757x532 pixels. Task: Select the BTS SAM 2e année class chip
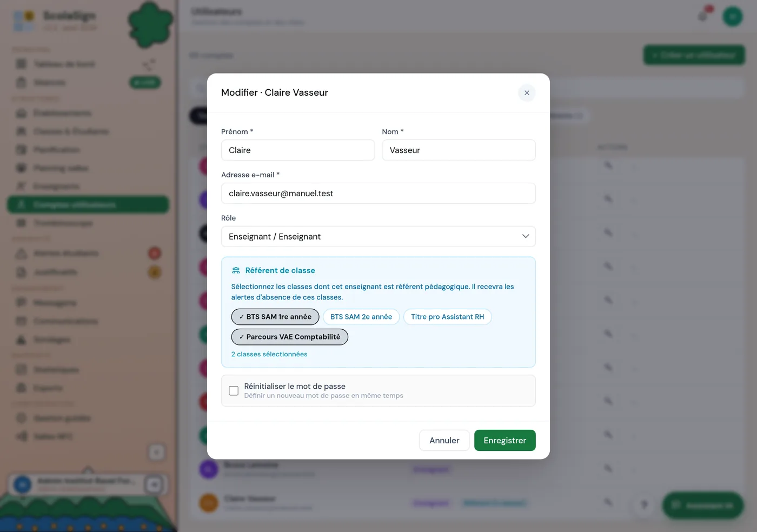[361, 317]
